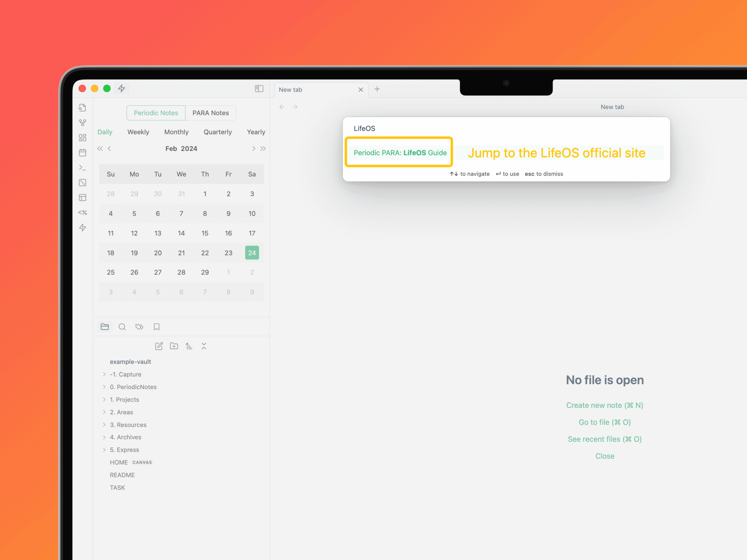Open the search pane icon
Screen dimensions: 747x560
tap(122, 327)
